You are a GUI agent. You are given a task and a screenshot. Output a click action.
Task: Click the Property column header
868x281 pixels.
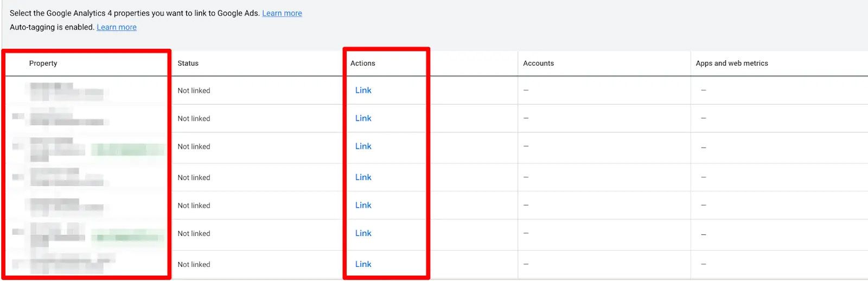point(43,63)
